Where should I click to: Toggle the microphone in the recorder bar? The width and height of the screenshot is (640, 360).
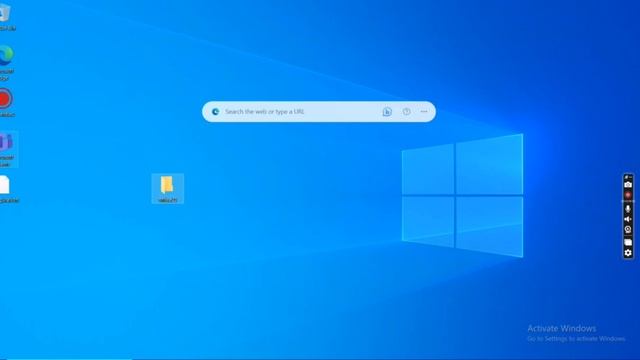pyautogui.click(x=628, y=209)
